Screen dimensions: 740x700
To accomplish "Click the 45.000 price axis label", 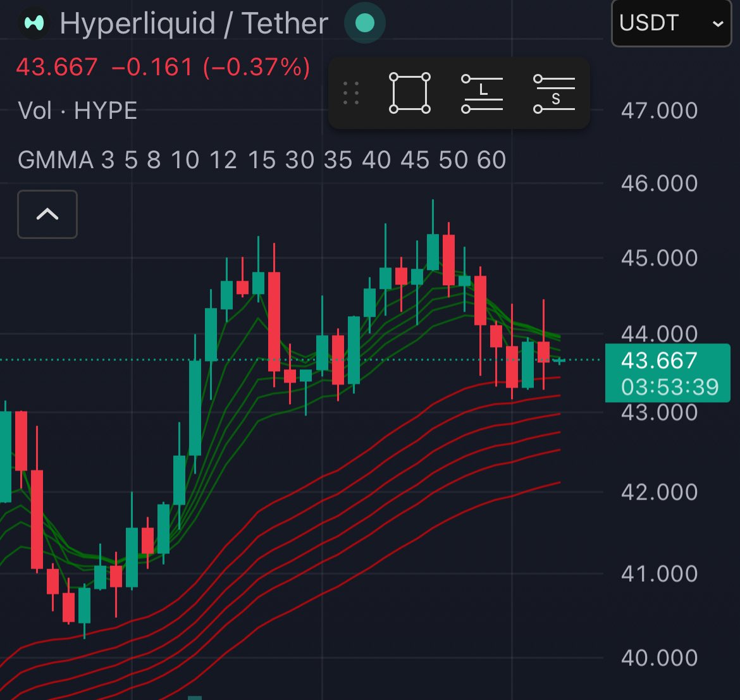I will (659, 258).
